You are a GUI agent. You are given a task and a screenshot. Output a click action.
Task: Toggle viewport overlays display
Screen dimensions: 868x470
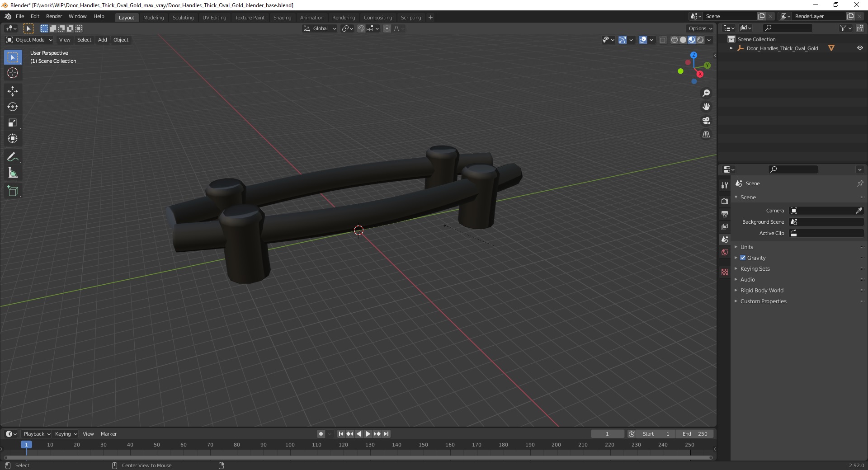[643, 40]
